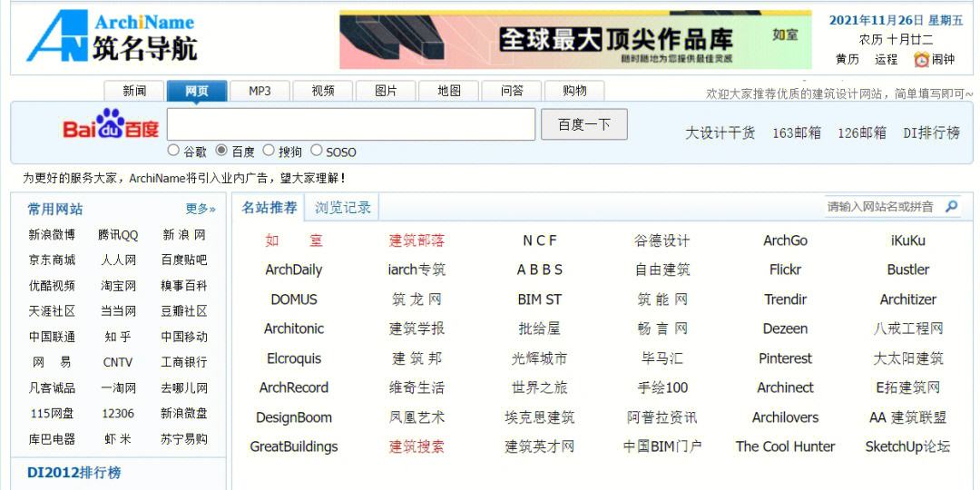Open the DI排行榜 link
980x490 pixels.
[932, 132]
